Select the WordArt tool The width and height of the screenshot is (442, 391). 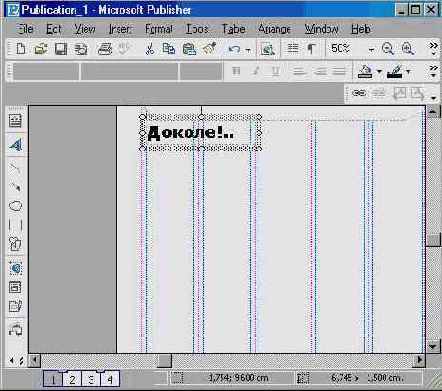click(x=15, y=144)
